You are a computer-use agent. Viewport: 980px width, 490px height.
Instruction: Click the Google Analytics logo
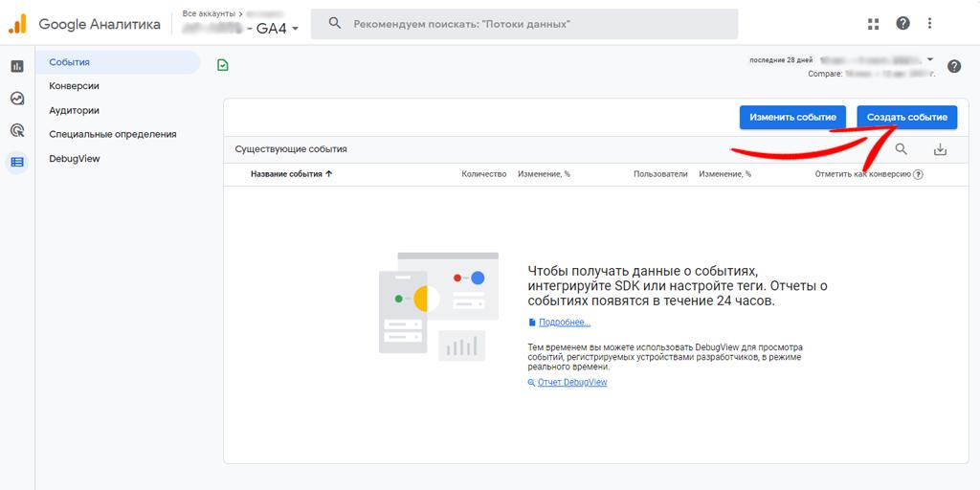(18, 24)
